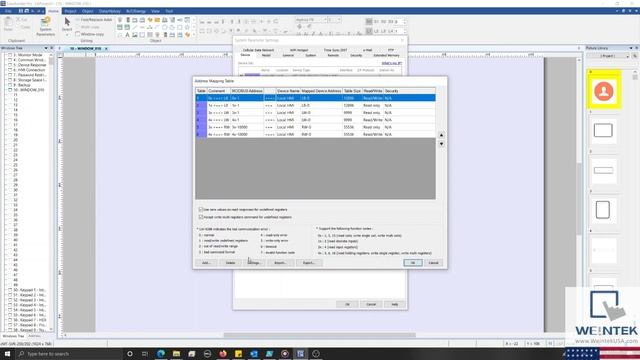Open the Object ribbon tab
Screen dimensions: 640x360
87,11
